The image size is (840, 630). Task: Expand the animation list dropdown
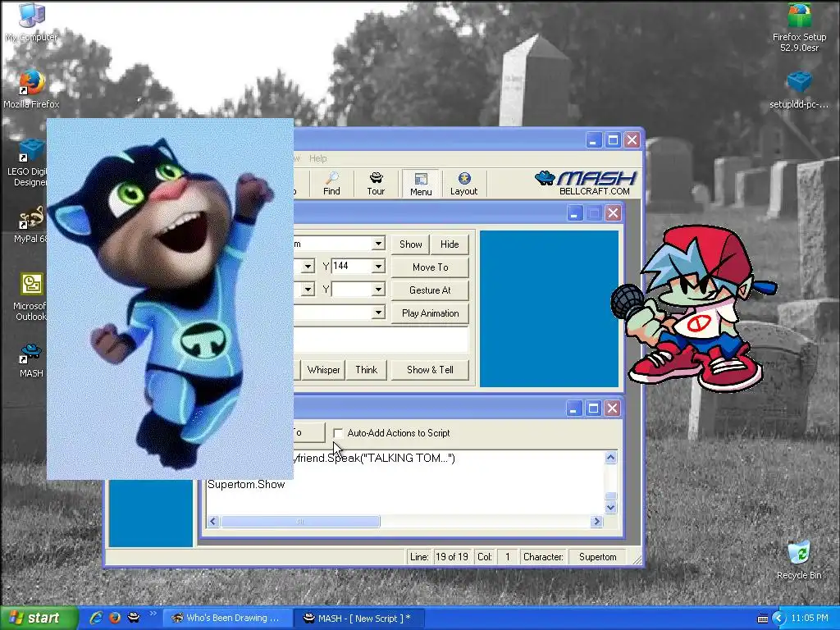tap(378, 313)
